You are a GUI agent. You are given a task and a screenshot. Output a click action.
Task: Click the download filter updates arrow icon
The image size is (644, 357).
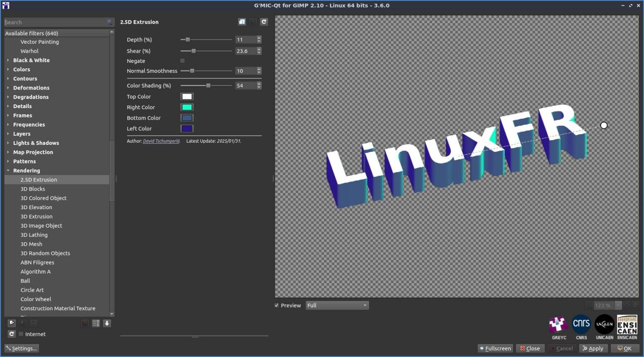[x=107, y=323]
